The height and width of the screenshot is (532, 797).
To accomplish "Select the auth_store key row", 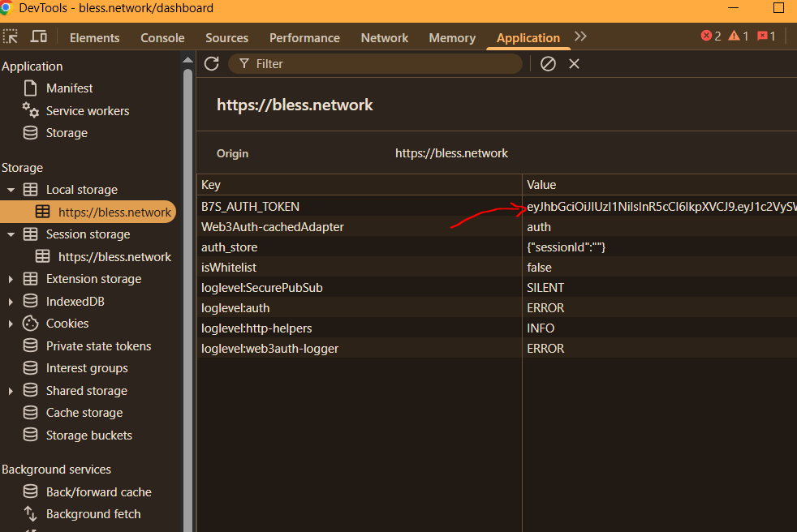I will (360, 247).
